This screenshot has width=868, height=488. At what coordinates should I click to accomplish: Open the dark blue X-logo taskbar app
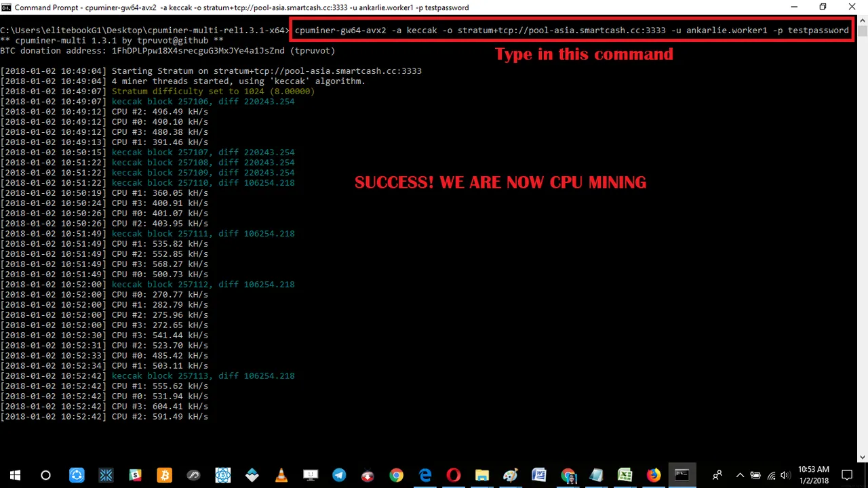click(106, 475)
